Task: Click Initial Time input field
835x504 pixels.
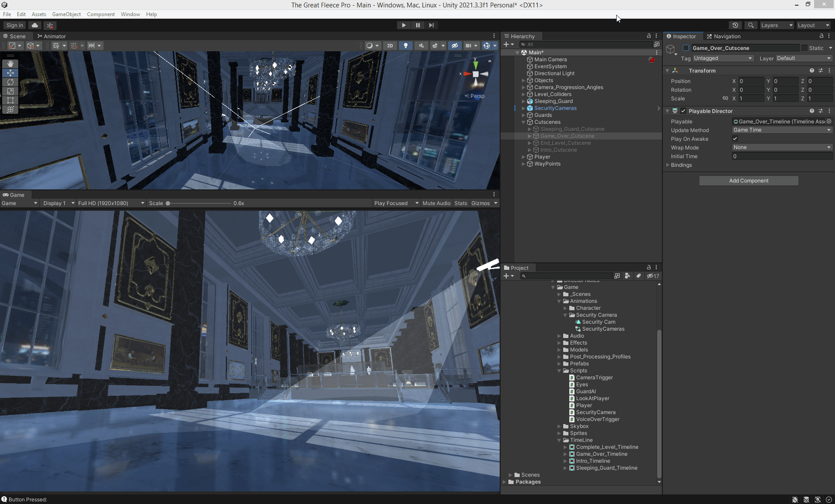Action: [x=782, y=156]
